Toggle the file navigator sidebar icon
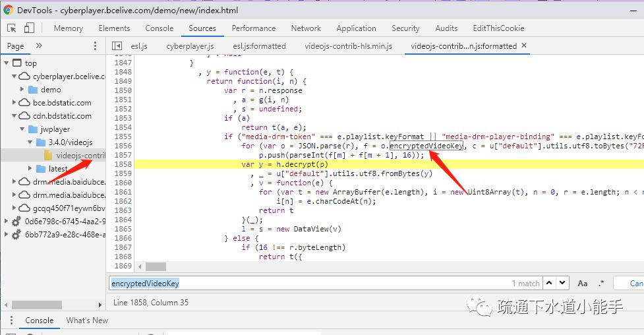Screen dimensions: 644x335 (x=117, y=46)
